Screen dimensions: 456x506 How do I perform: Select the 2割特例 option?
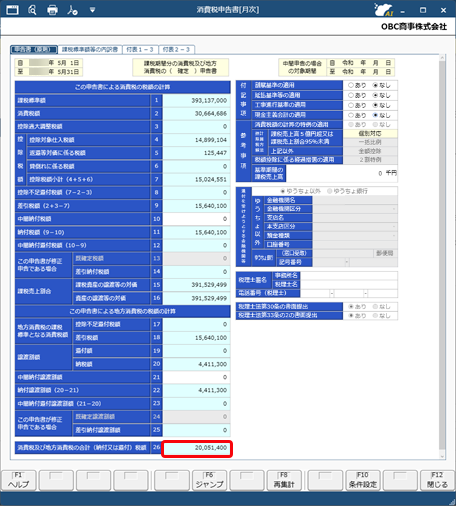pos(370,160)
